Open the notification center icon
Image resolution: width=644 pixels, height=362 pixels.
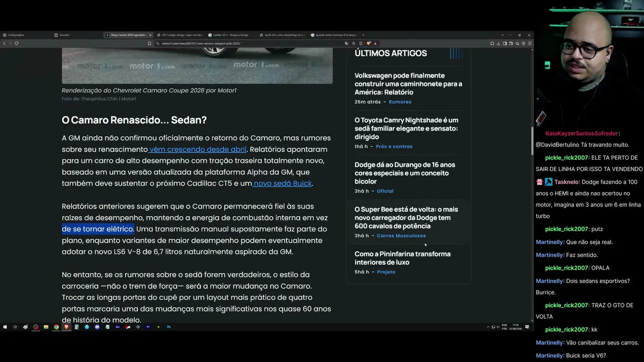tap(527, 327)
